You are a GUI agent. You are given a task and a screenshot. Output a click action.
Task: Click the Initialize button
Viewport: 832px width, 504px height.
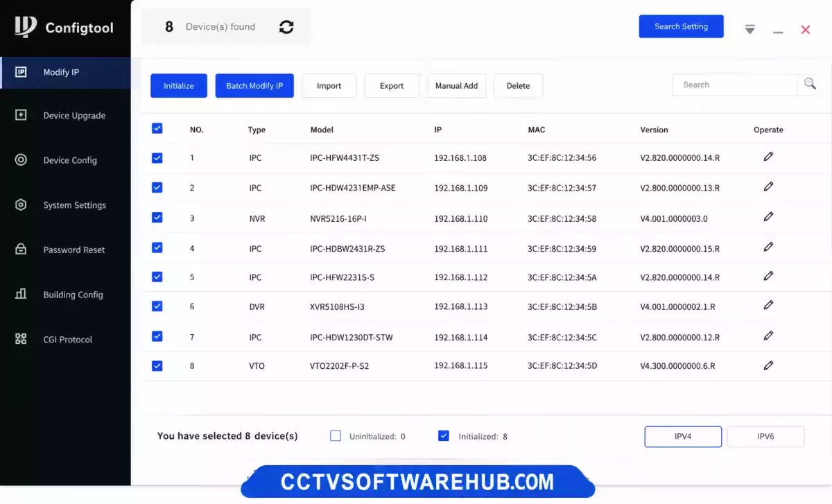pyautogui.click(x=179, y=85)
